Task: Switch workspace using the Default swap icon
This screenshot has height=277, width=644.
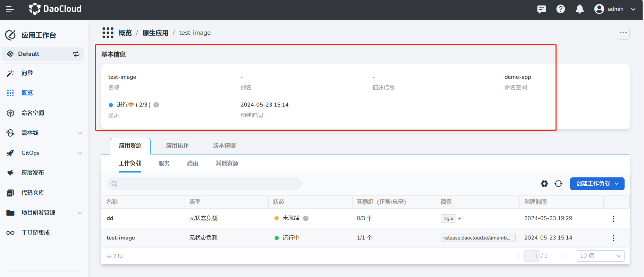Action: pos(76,54)
